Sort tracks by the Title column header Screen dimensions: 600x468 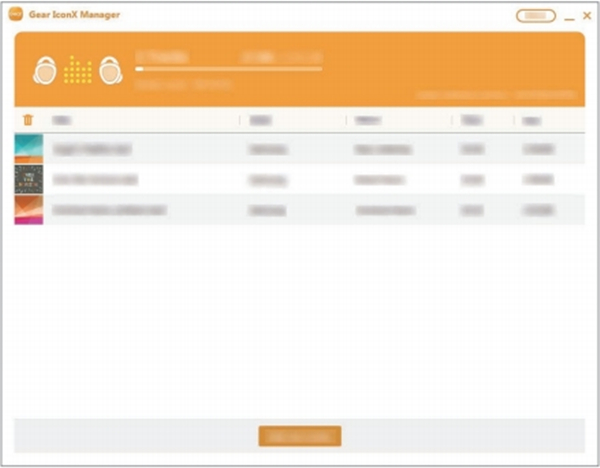(62, 120)
